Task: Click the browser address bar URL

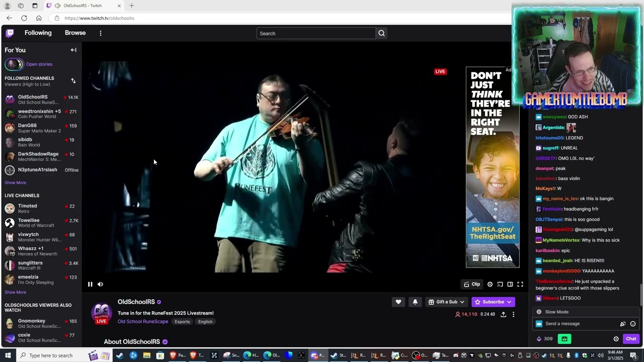Action: point(99,18)
